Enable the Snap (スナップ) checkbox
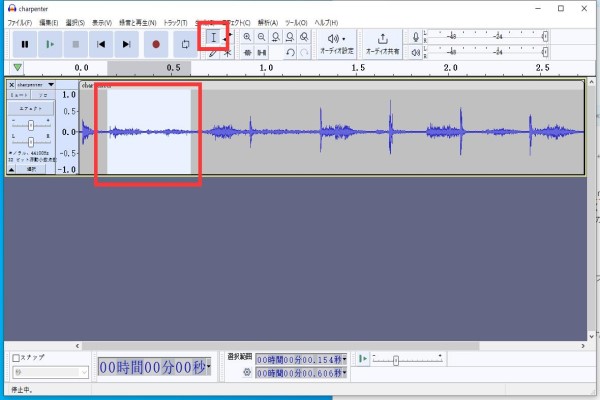The height and width of the screenshot is (400, 600). (x=16, y=357)
